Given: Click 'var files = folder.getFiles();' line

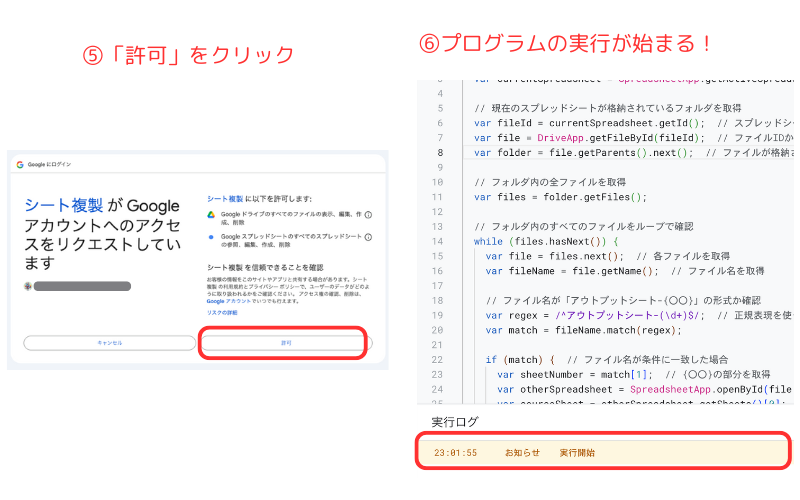Looking at the screenshot, I should click(560, 197).
